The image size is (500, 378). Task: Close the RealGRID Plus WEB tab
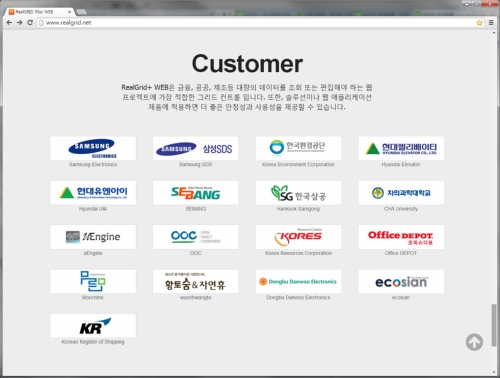(69, 12)
